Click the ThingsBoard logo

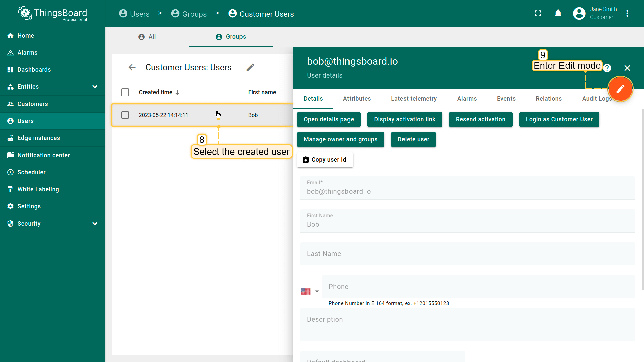click(x=52, y=14)
